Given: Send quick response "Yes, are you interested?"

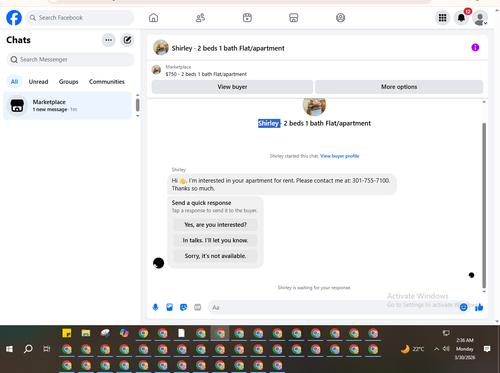Looking at the screenshot, I should 215,225.
